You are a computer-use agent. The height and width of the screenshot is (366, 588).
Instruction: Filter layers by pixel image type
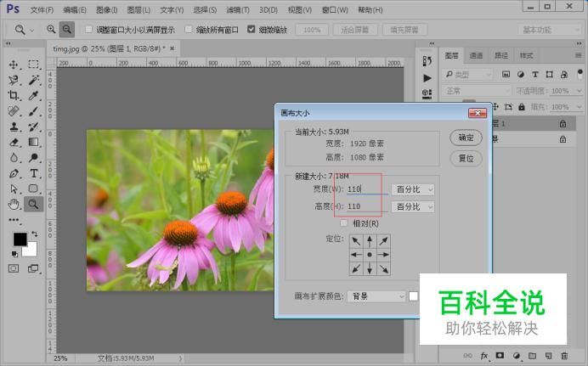tap(506, 74)
